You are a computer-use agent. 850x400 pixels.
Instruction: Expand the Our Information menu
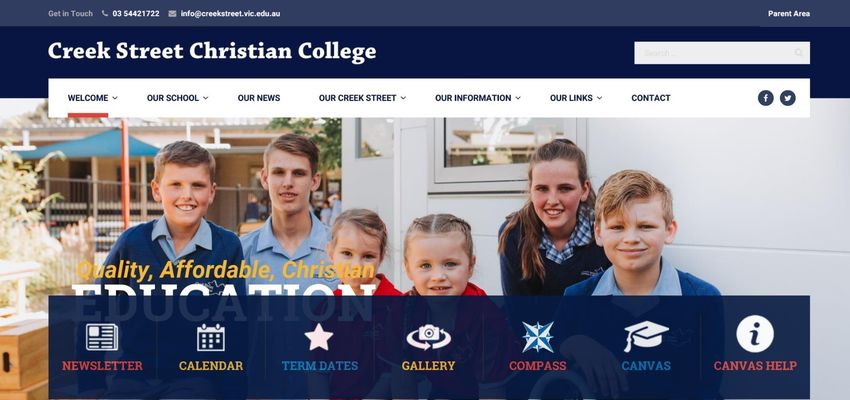pos(478,98)
